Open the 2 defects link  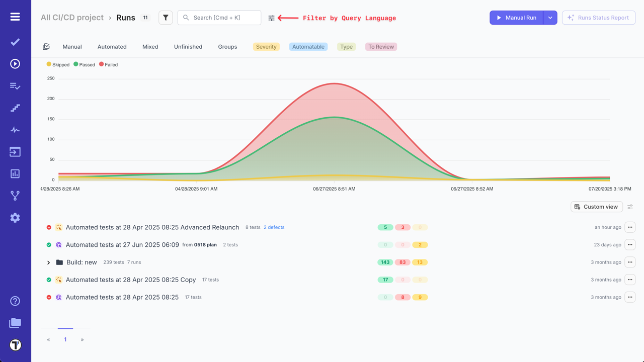274,227
